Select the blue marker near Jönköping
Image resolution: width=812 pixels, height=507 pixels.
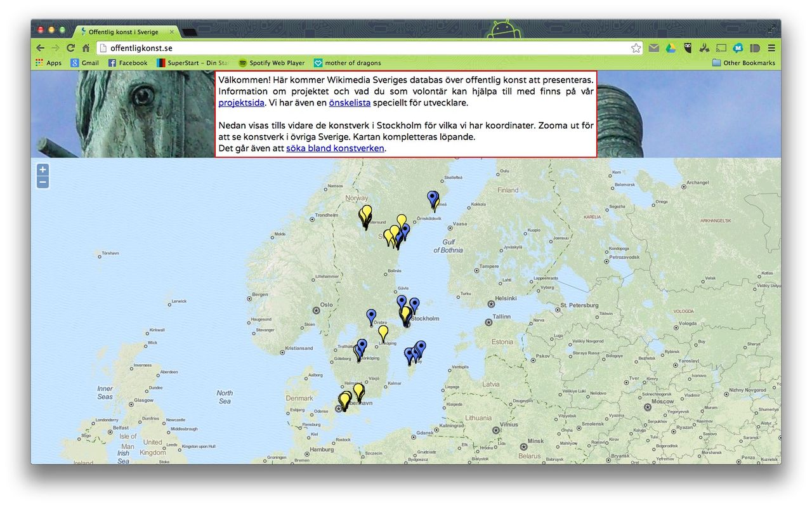tap(362, 346)
